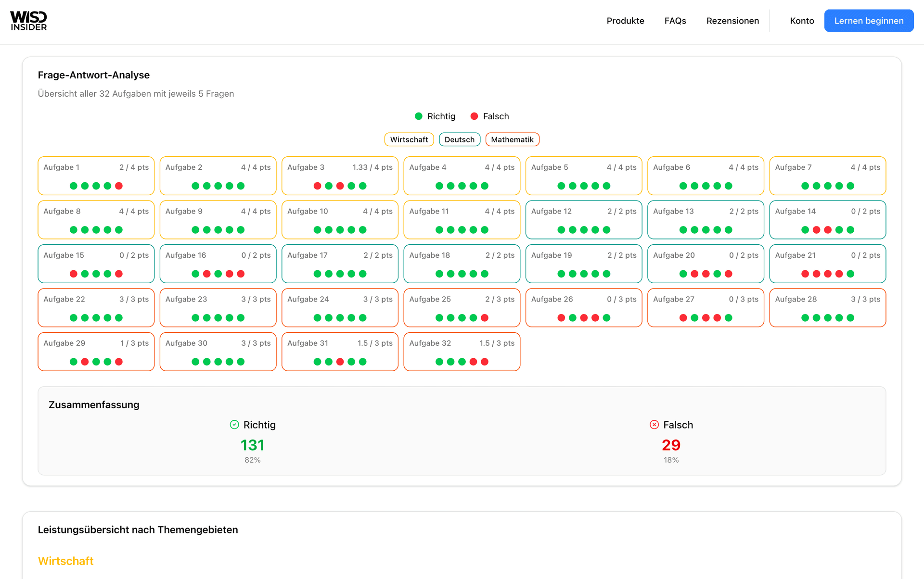Go to Rezensionen in the navigation
924x579 pixels.
(732, 21)
